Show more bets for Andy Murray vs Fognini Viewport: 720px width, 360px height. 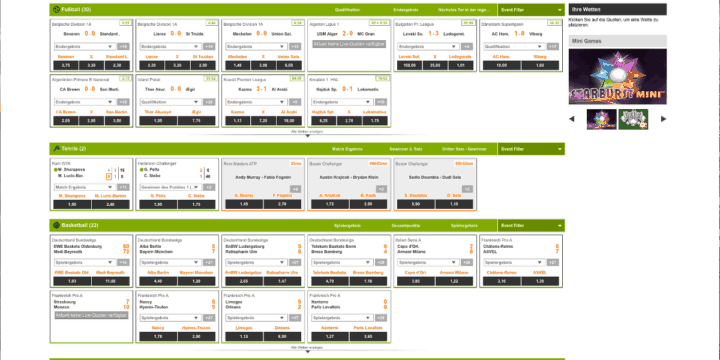tap(295, 189)
